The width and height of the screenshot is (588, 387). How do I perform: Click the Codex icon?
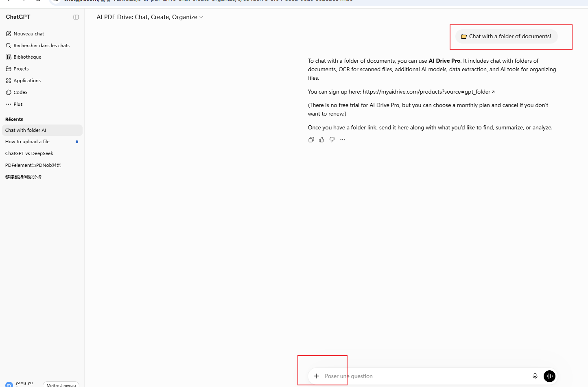click(9, 92)
